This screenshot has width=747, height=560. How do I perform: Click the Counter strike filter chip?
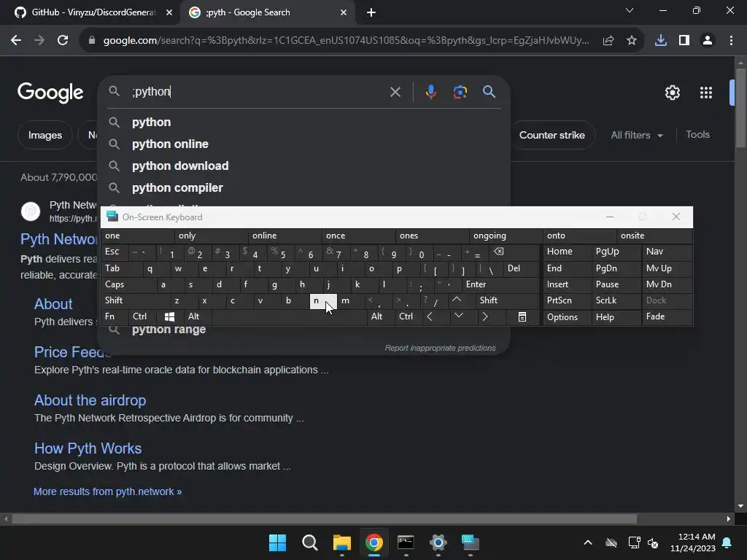point(551,135)
